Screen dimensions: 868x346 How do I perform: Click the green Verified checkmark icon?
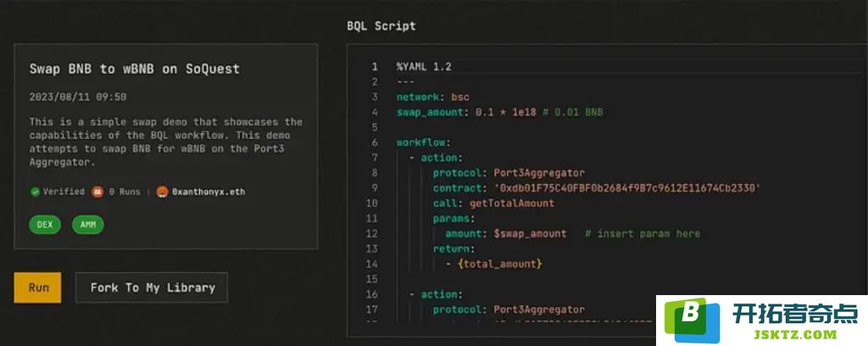(x=35, y=193)
